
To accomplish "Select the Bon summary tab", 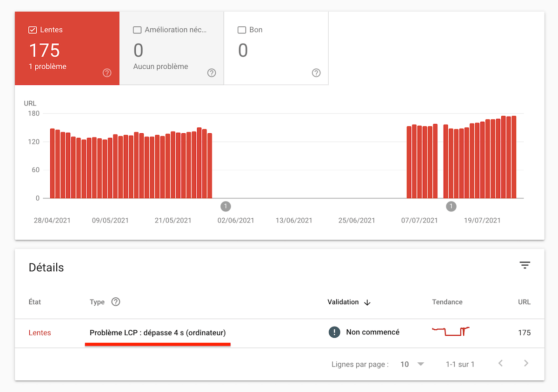I will coord(276,48).
